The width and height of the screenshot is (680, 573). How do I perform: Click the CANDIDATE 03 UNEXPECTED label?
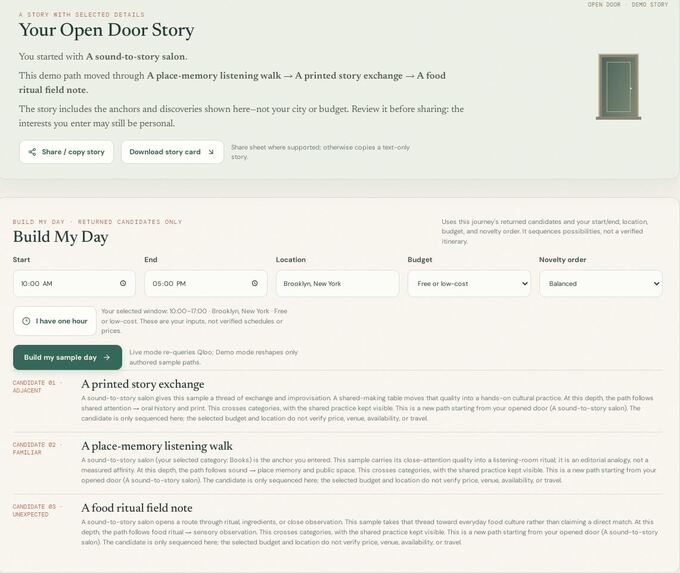coord(37,511)
